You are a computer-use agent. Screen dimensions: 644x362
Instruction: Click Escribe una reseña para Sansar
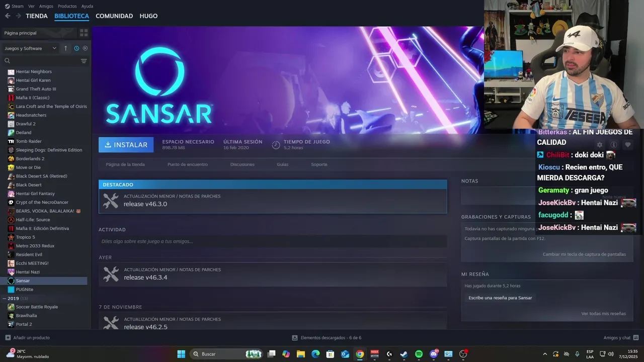(x=500, y=298)
